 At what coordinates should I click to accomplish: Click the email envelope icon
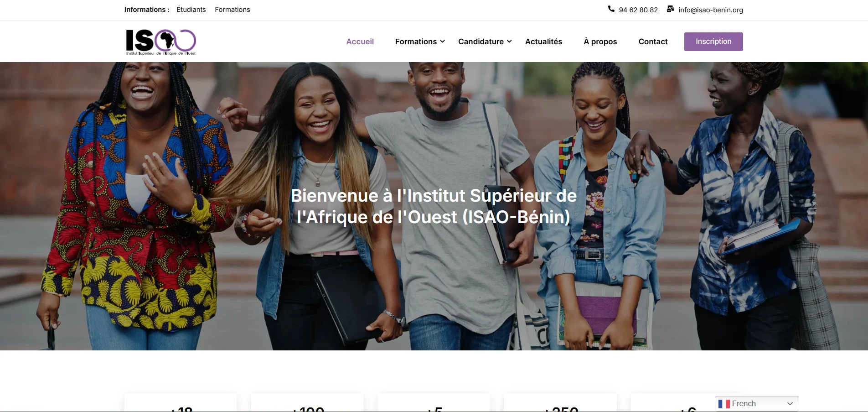671,9
